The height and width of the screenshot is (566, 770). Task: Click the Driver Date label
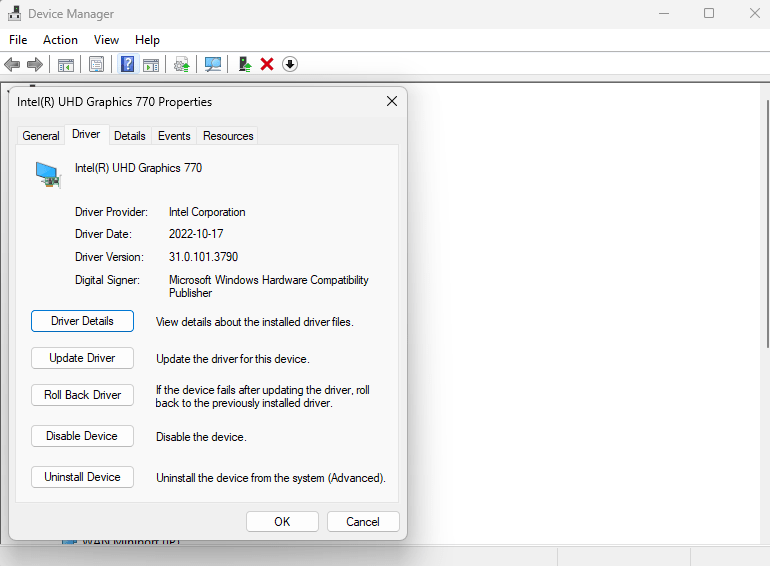(103, 234)
